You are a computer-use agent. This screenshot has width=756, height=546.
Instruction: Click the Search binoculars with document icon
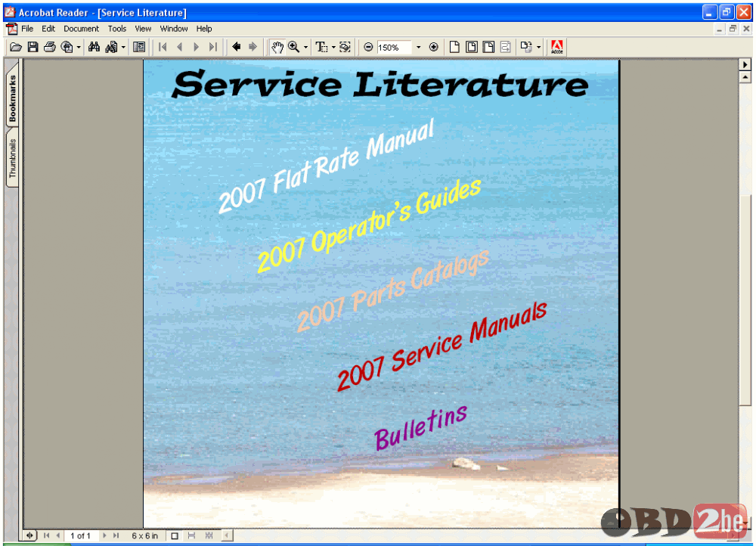click(x=111, y=47)
